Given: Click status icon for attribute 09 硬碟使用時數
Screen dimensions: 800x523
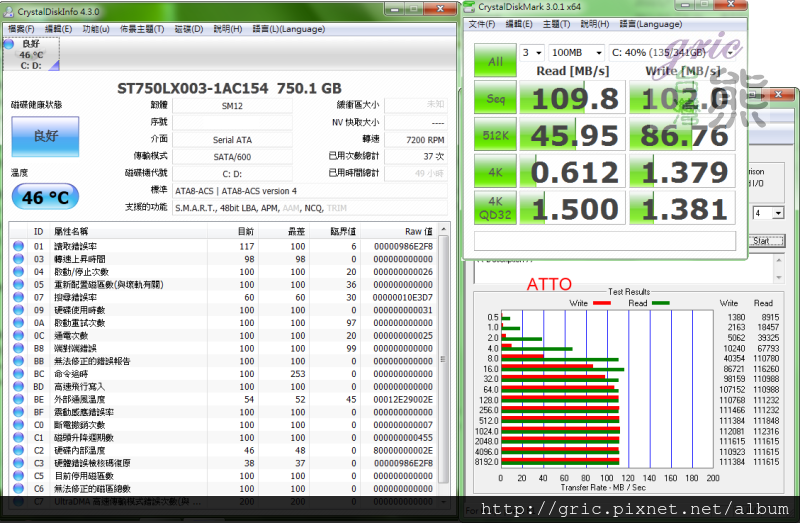Looking at the screenshot, I should click(x=18, y=310).
